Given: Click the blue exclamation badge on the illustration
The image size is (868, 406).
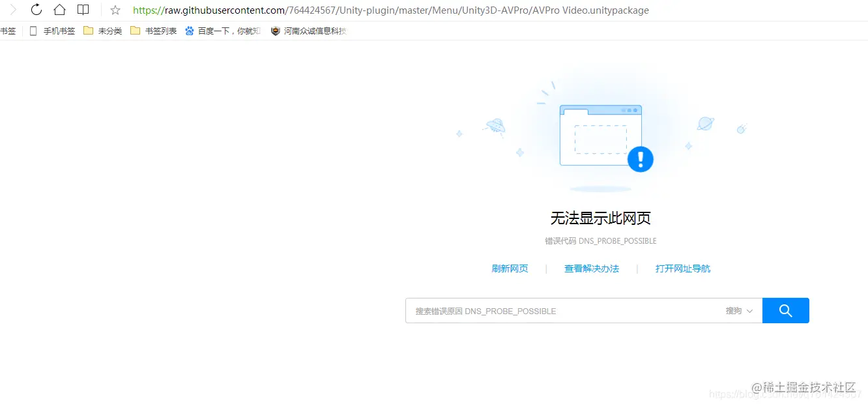Looking at the screenshot, I should pos(641,159).
